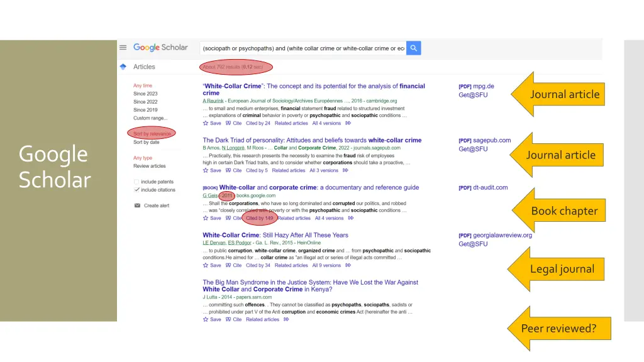Open All 3 versions link
644x362 pixels.
[x=324, y=170]
